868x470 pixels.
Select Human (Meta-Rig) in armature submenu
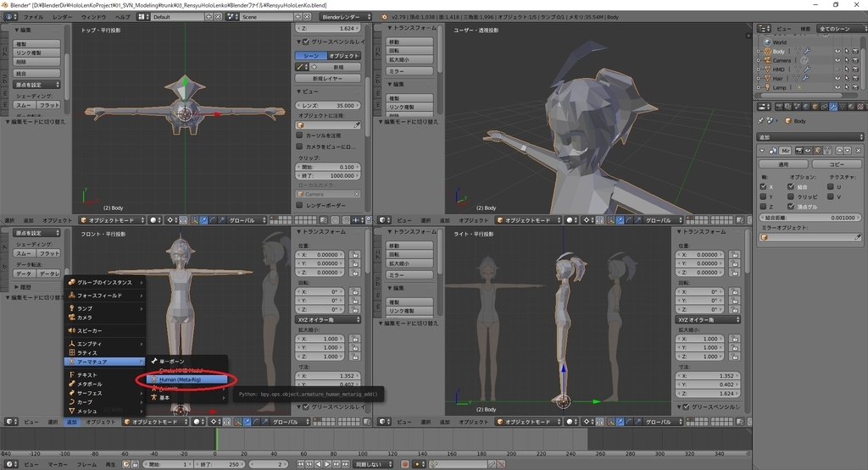point(186,380)
